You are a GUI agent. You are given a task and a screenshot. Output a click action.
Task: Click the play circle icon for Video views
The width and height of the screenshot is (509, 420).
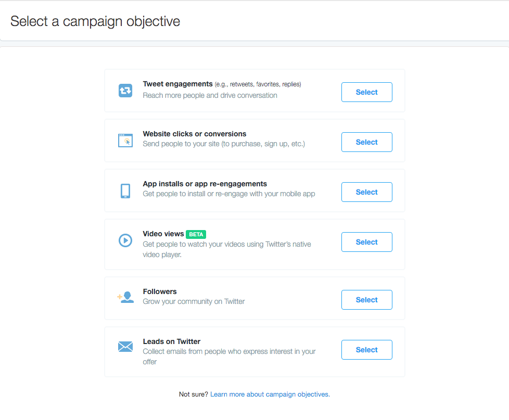coord(125,240)
